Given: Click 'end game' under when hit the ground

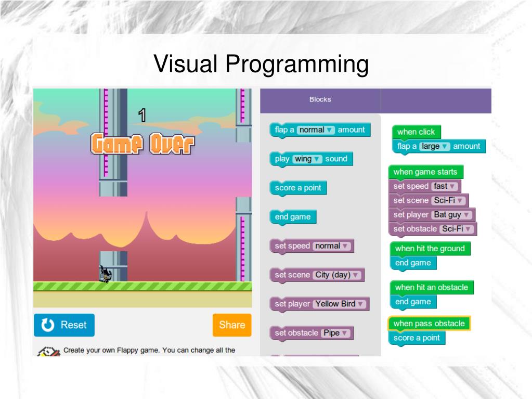Looking at the screenshot, I should (x=413, y=263).
